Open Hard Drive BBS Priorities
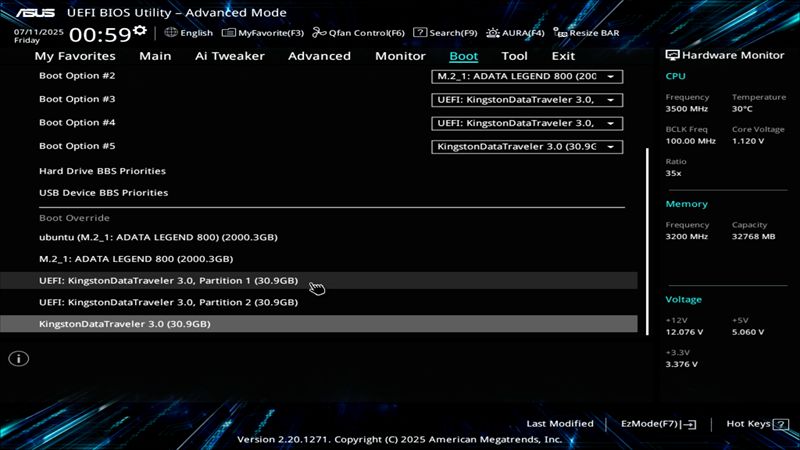The image size is (800, 450). pyautogui.click(x=102, y=171)
